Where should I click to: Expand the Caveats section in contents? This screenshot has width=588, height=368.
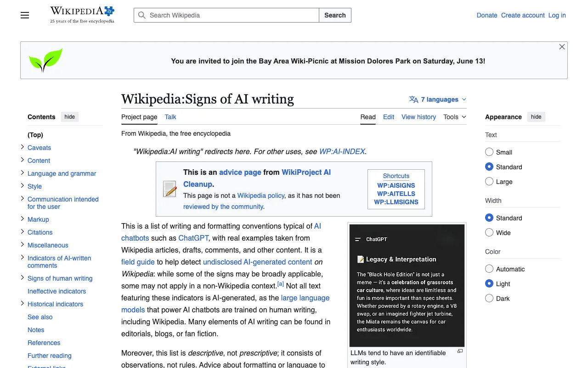point(23,147)
